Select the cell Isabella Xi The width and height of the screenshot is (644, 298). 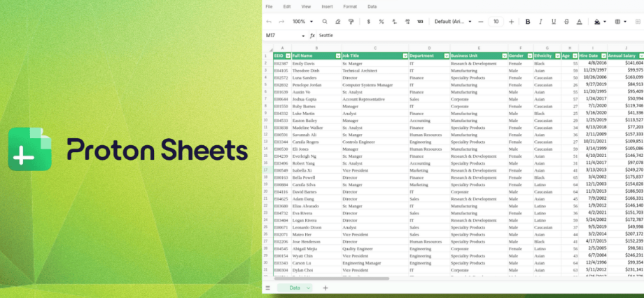[316, 170]
